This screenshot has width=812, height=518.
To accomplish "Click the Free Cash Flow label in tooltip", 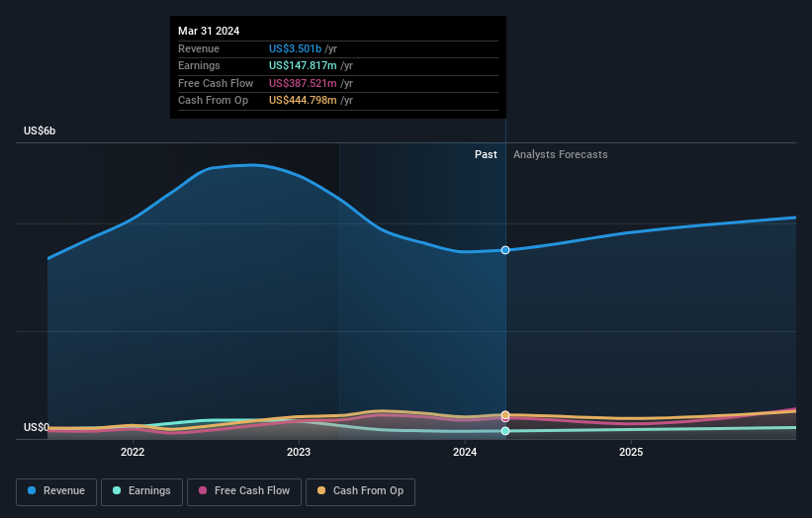I will [x=216, y=83].
